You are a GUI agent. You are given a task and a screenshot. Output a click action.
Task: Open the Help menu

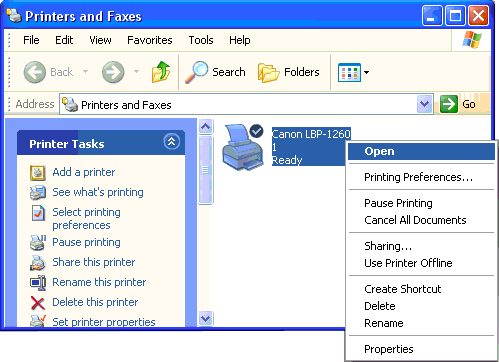(x=240, y=40)
